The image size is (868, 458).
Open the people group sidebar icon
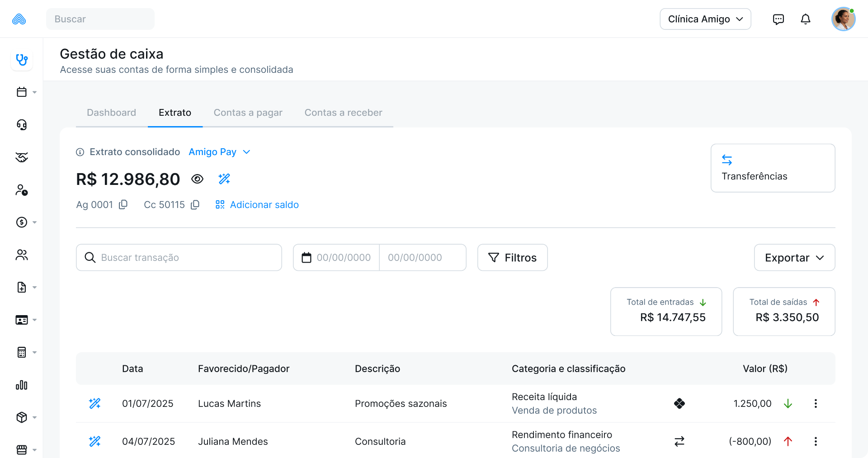tap(22, 255)
